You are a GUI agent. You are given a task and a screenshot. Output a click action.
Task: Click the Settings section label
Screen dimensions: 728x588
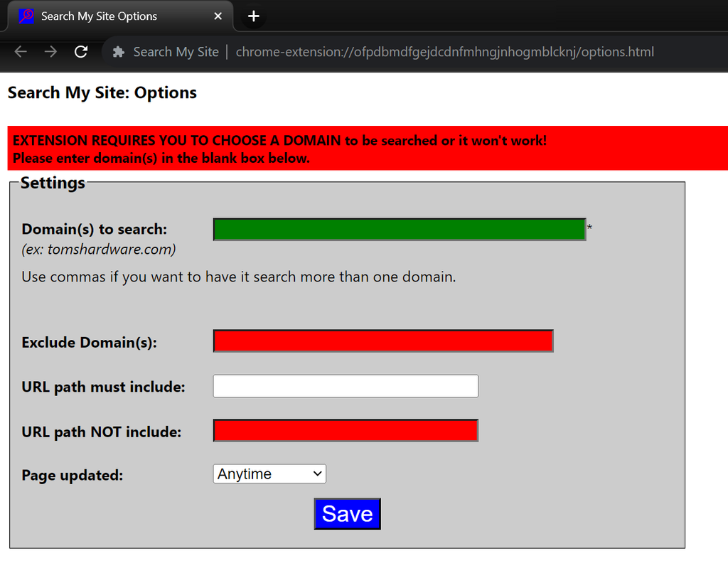[53, 183]
